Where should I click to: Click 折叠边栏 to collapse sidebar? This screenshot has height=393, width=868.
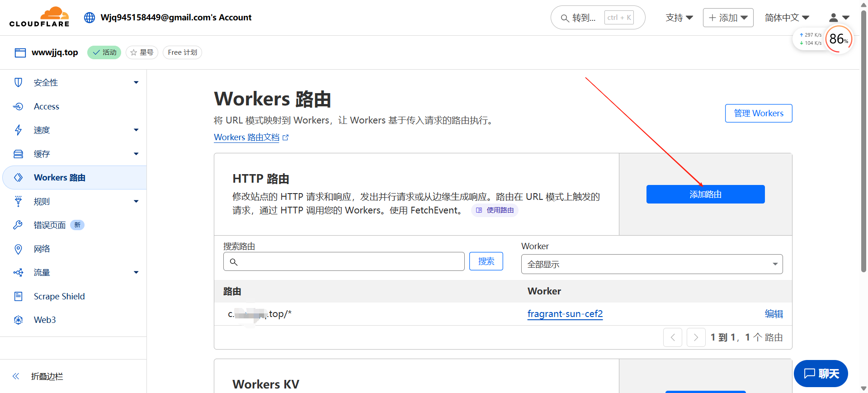[47, 376]
